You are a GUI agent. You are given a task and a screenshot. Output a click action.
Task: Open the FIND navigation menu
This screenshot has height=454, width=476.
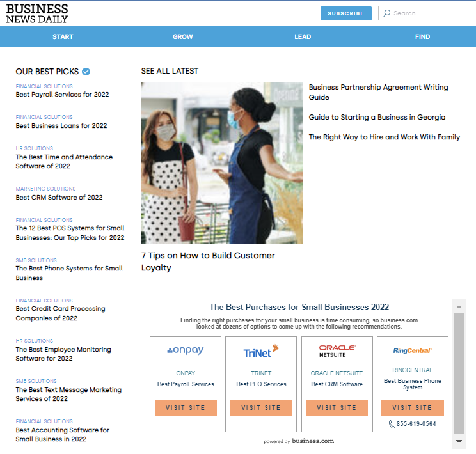click(x=422, y=37)
